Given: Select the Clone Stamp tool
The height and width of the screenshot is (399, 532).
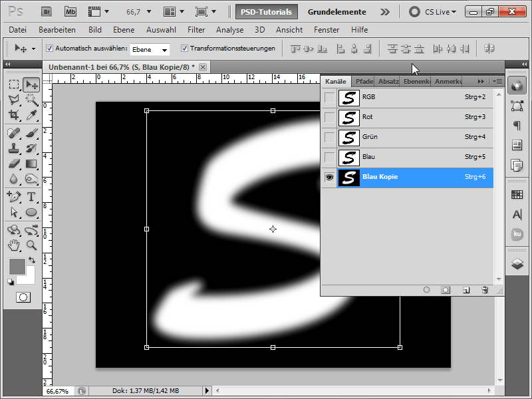Looking at the screenshot, I should pos(13,148).
